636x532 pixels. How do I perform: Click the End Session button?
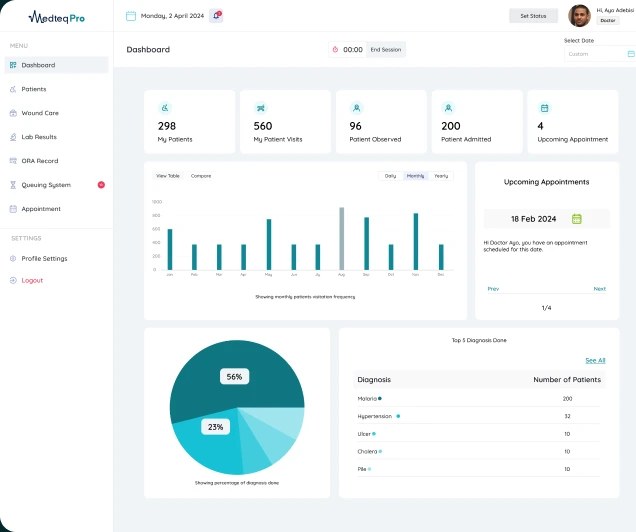386,49
